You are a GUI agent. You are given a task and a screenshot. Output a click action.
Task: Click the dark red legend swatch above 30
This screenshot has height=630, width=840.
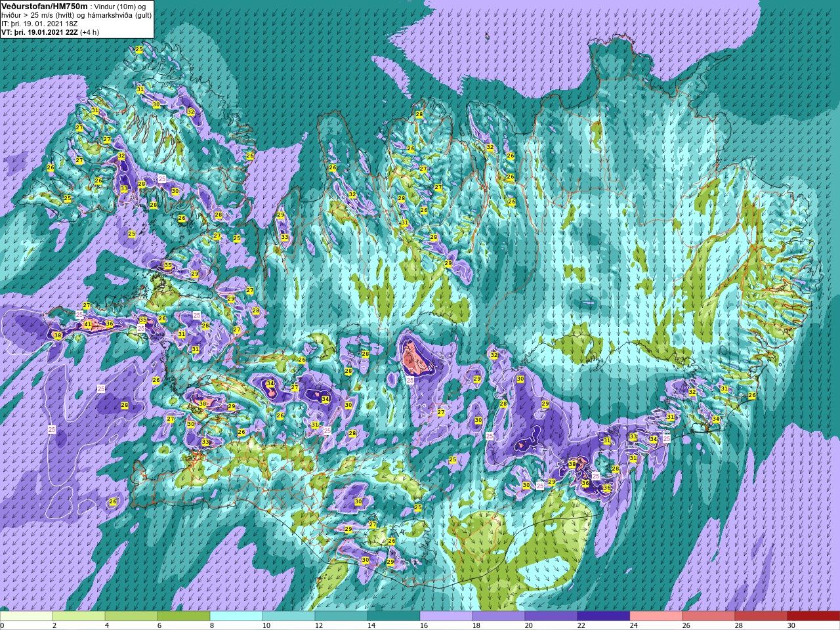(814, 616)
